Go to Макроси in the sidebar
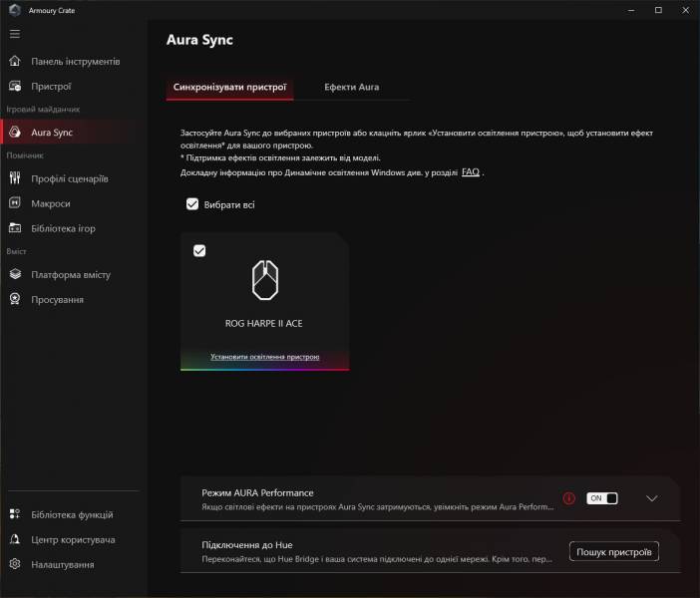 click(51, 203)
